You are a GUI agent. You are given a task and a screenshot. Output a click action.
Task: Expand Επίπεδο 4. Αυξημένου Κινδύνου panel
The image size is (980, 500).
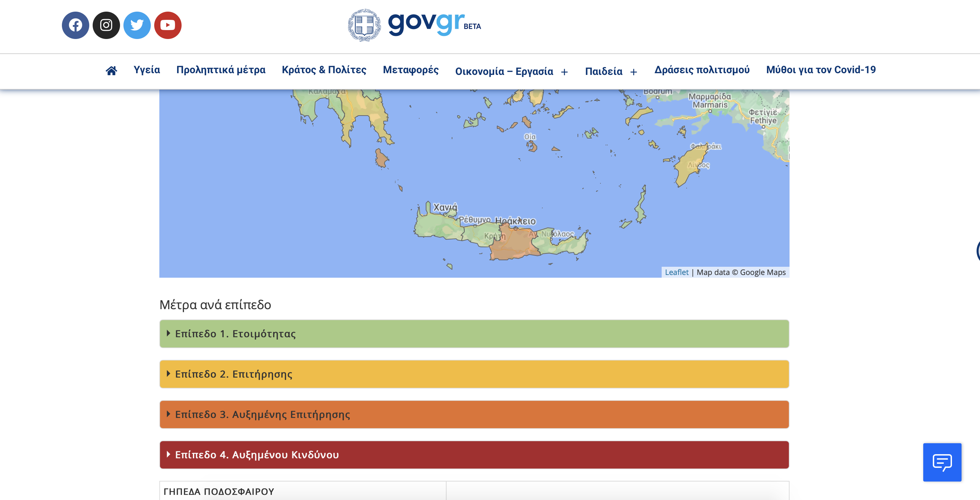coord(257,455)
